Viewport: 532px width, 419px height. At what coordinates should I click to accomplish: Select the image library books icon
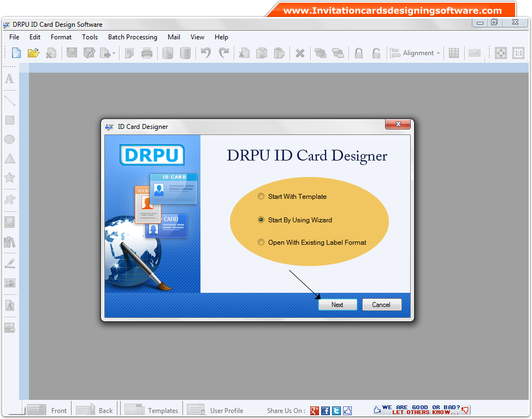click(9, 242)
